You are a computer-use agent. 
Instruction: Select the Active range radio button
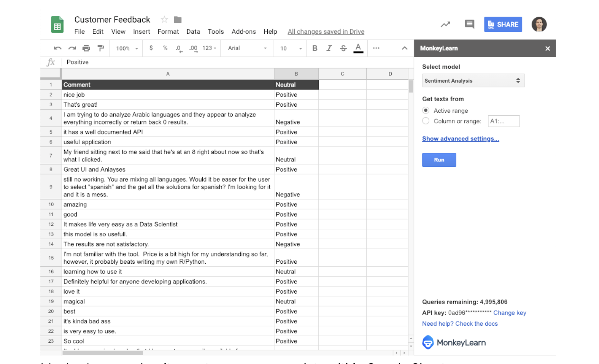426,110
